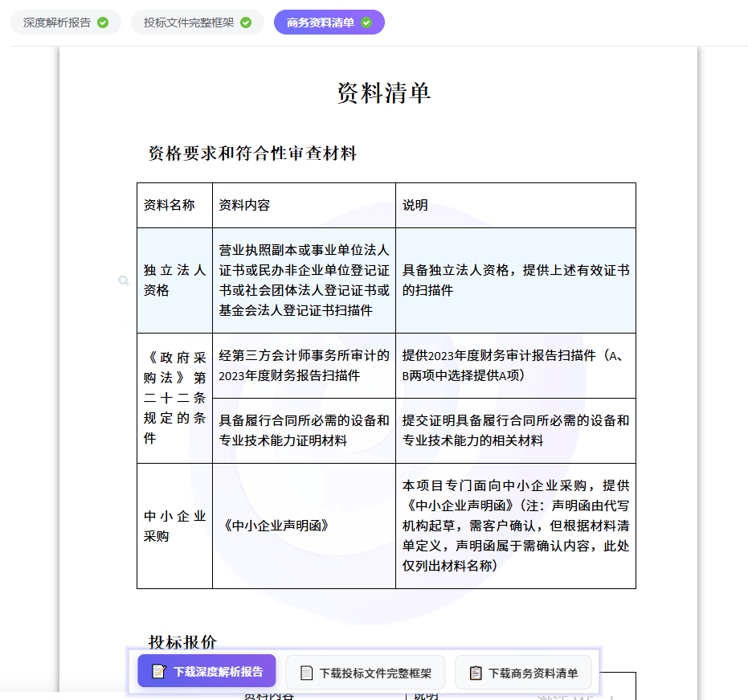
Task: Click the 资格要求和符合性审查材料 heading
Action: [252, 154]
